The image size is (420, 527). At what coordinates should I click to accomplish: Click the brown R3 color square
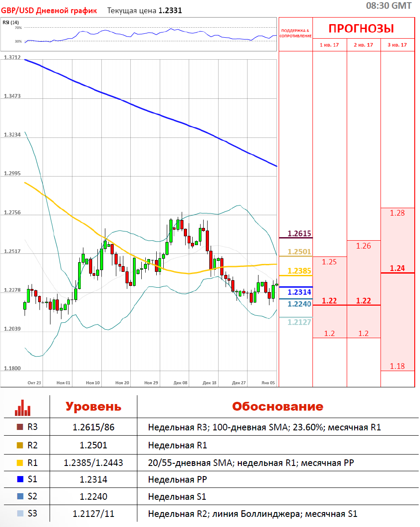19,427
